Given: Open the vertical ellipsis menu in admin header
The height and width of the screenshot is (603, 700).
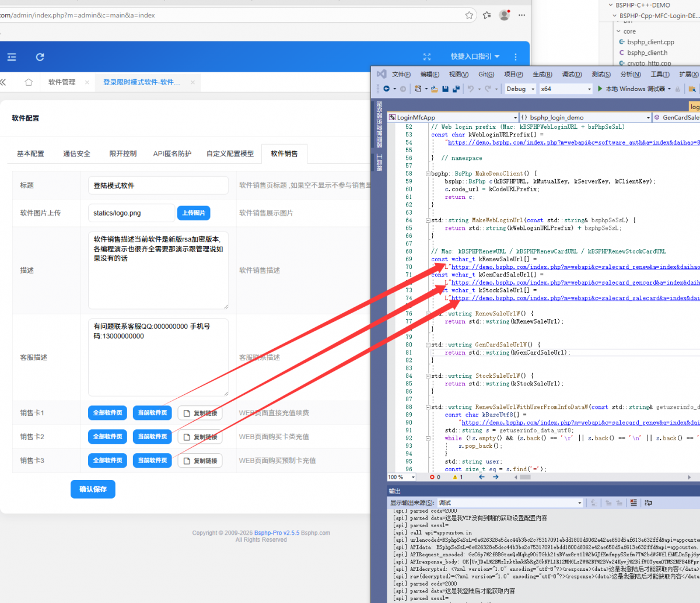Looking at the screenshot, I should point(516,57).
